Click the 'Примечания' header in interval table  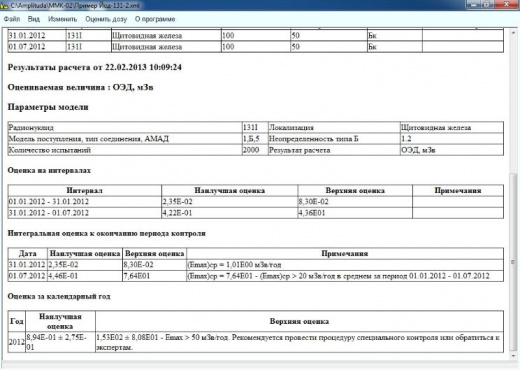coord(458,191)
